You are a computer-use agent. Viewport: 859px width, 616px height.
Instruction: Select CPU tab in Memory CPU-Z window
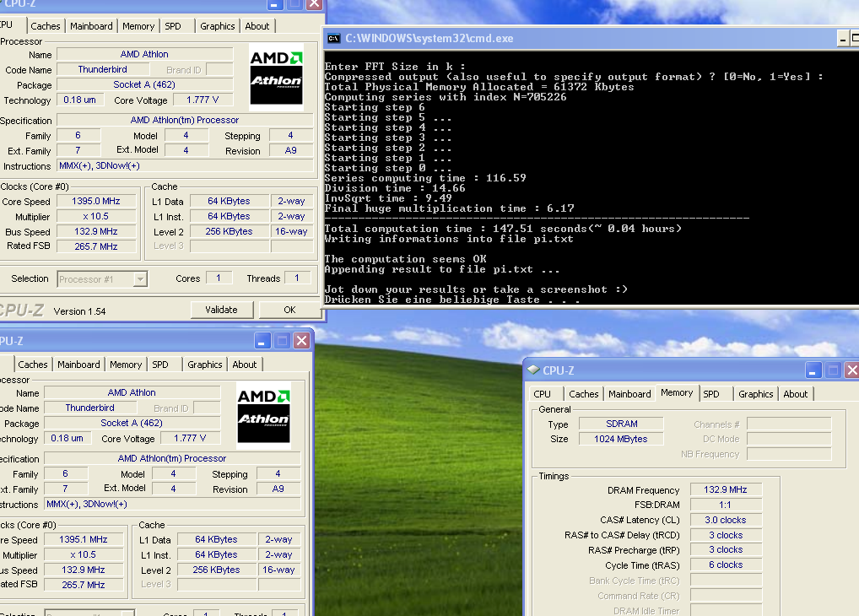(543, 394)
